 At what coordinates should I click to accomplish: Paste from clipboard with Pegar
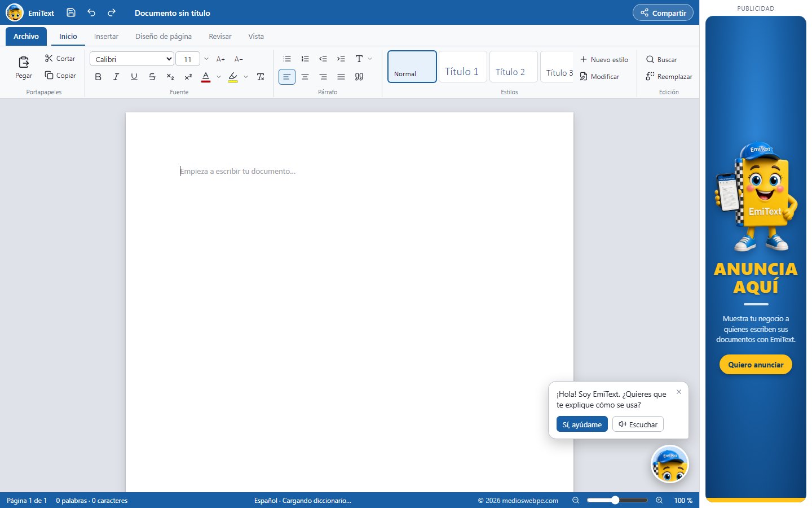pyautogui.click(x=24, y=68)
